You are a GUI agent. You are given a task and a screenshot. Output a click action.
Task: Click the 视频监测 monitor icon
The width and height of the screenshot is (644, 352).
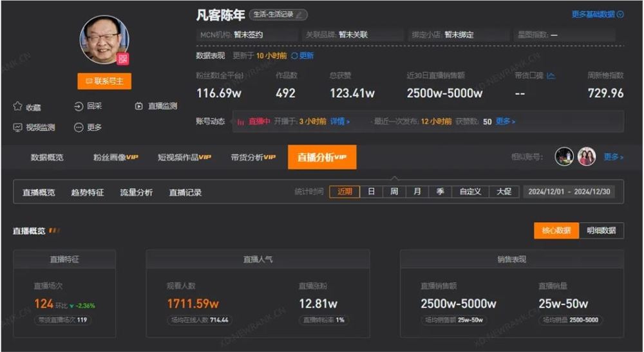pyautogui.click(x=17, y=127)
